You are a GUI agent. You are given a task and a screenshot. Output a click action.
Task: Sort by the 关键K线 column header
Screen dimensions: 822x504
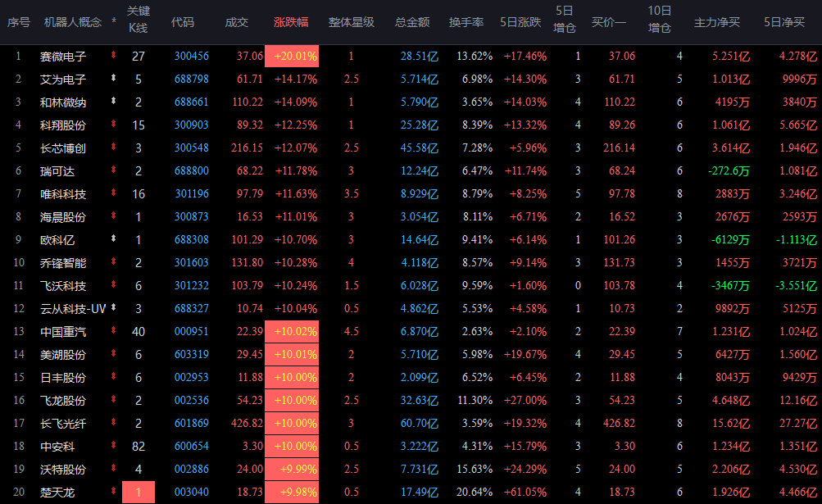[x=139, y=20]
